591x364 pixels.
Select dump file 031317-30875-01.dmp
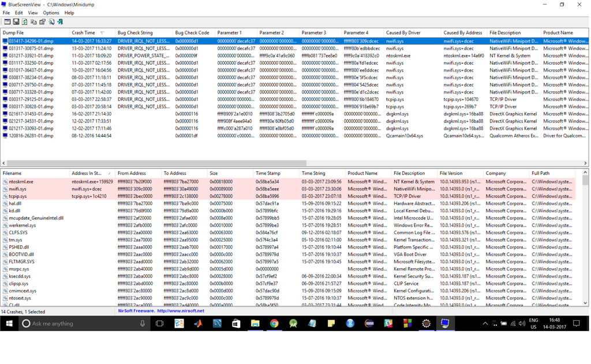31,48
